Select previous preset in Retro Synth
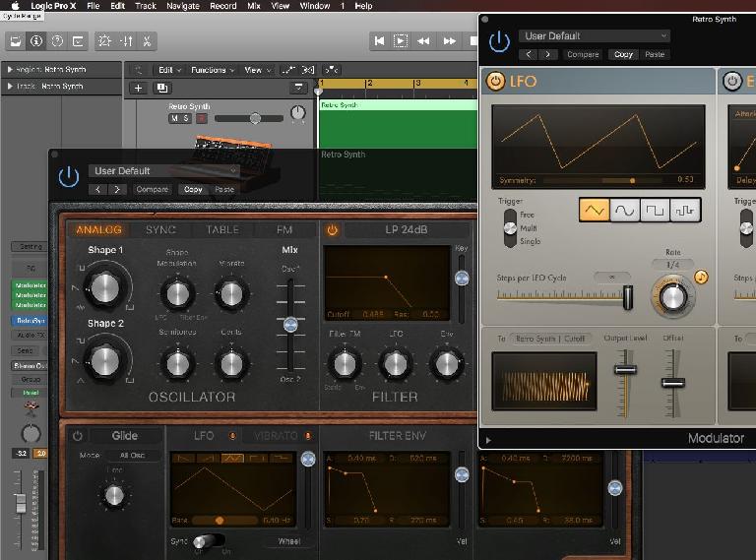Screen dimensions: 756x560 tap(97, 189)
